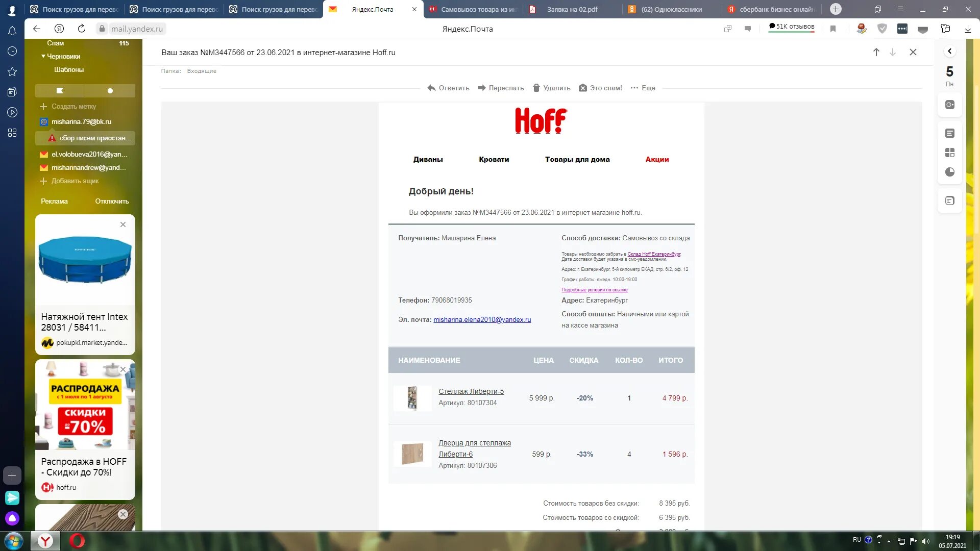Click the misharina.elena2010@yandex.ru email link
Viewport: 980px width, 551px height.
click(482, 319)
